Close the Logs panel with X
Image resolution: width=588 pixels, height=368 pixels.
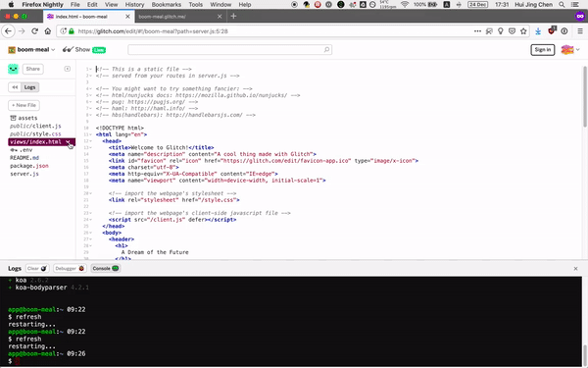click(575, 269)
